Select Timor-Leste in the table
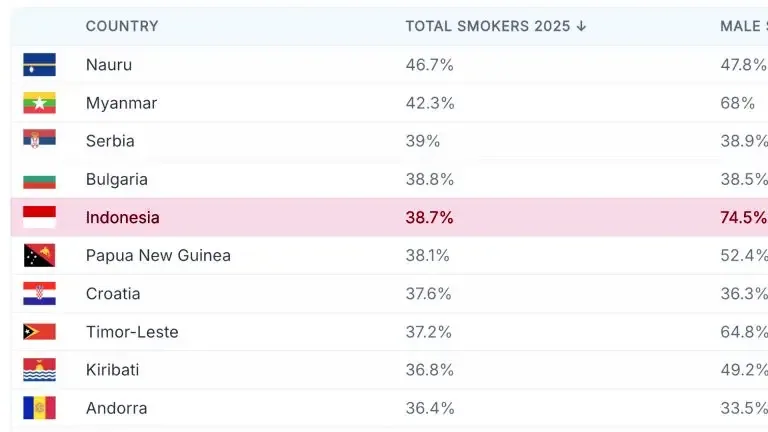This screenshot has height=432, width=768. [132, 332]
